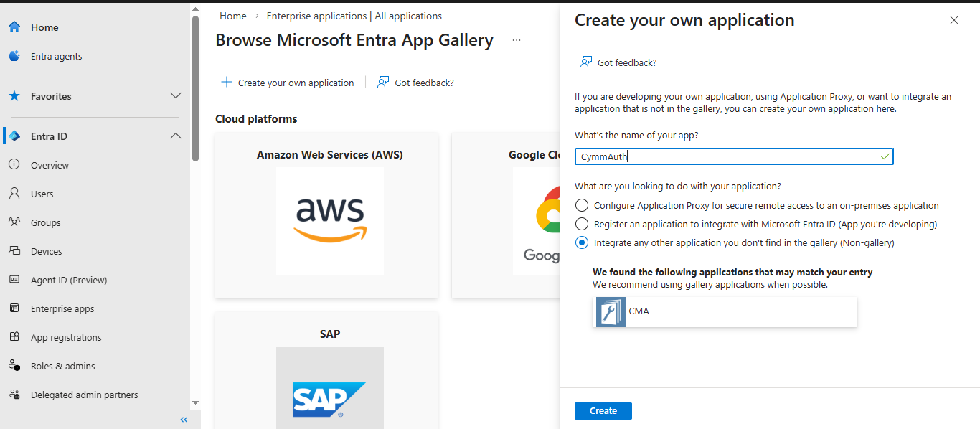Viewport: 980px width, 429px height.
Task: Click the App registrations icon
Action: pos(14,337)
